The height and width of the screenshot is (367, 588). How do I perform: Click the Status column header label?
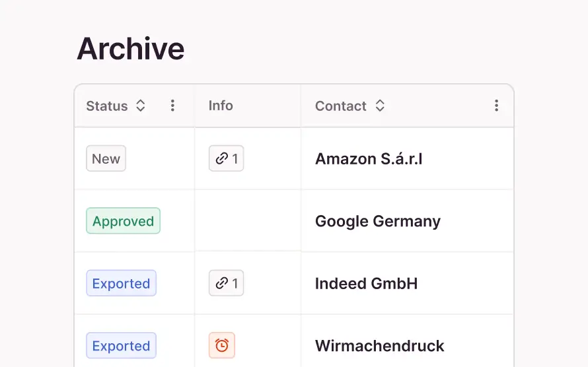pyautogui.click(x=106, y=106)
